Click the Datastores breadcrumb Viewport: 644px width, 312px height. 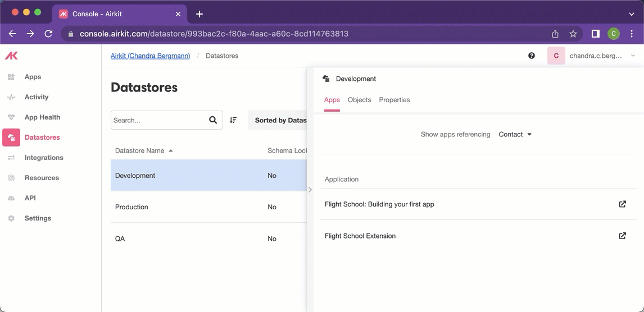[222, 56]
